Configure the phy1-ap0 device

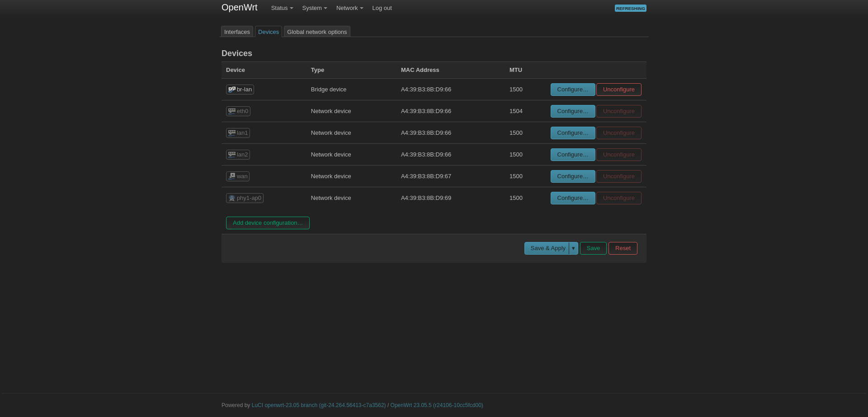(x=573, y=198)
